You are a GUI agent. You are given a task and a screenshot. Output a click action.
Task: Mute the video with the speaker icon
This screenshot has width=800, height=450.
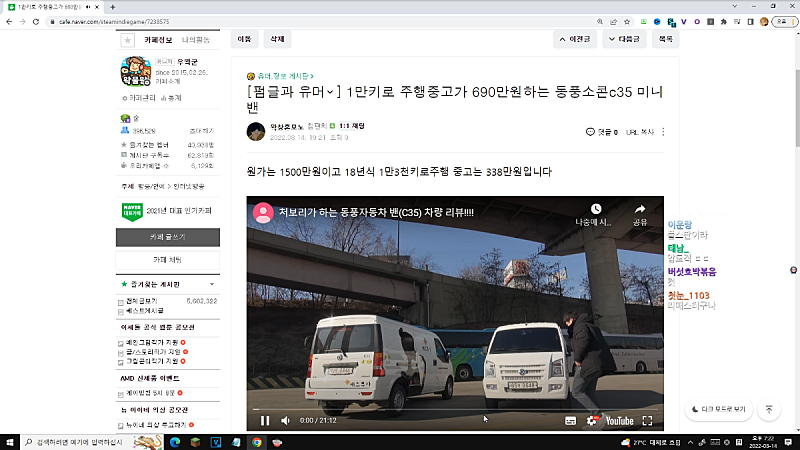[x=285, y=420]
